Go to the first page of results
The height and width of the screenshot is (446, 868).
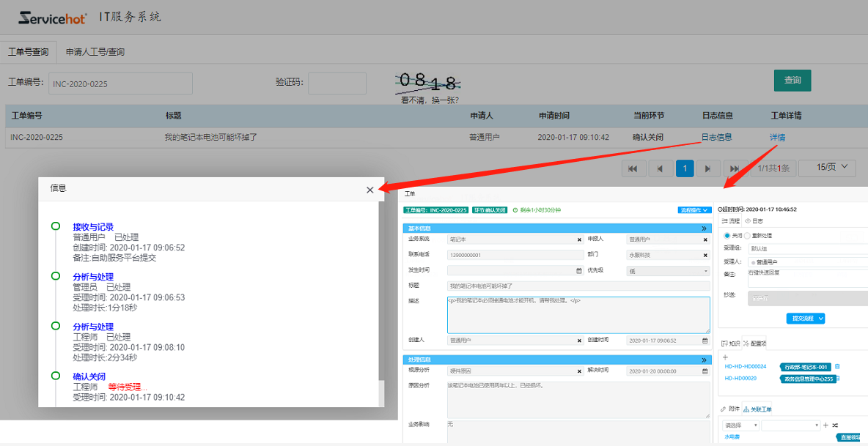point(633,169)
